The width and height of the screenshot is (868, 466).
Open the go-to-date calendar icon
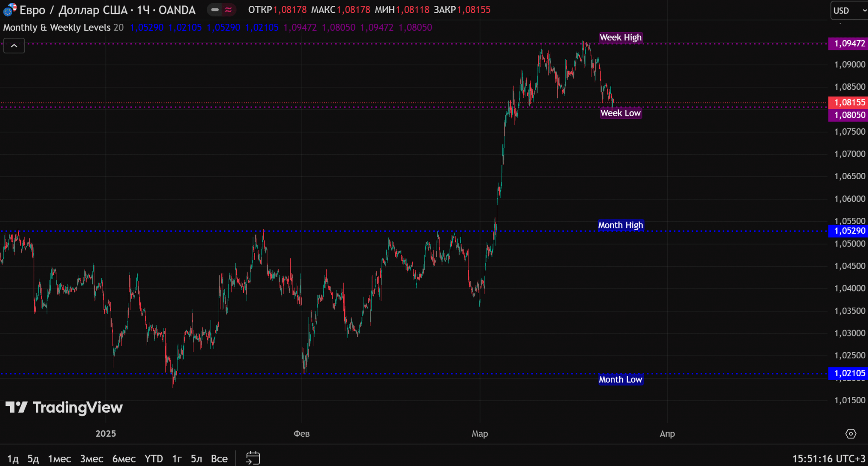[x=253, y=458]
